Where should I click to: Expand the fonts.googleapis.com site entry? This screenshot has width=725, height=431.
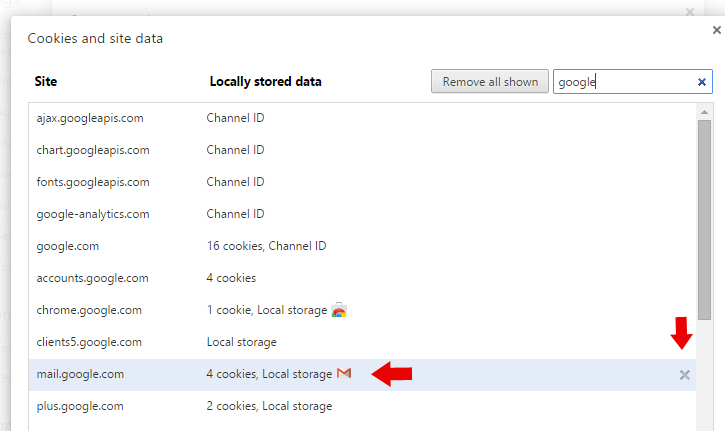(x=92, y=182)
